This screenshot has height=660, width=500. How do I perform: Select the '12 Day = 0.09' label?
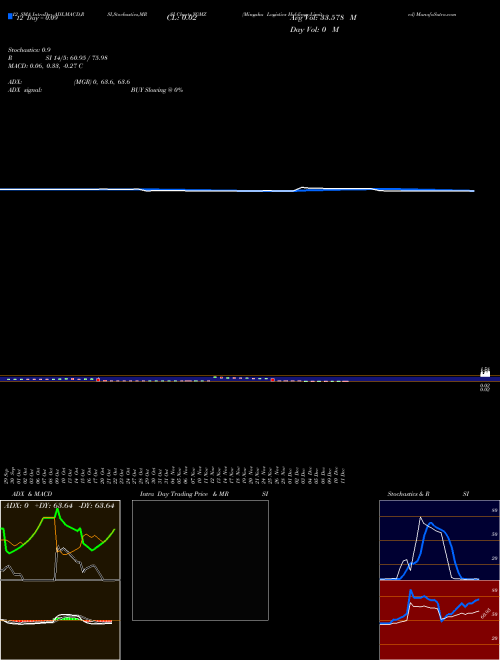pyautogui.click(x=37, y=18)
